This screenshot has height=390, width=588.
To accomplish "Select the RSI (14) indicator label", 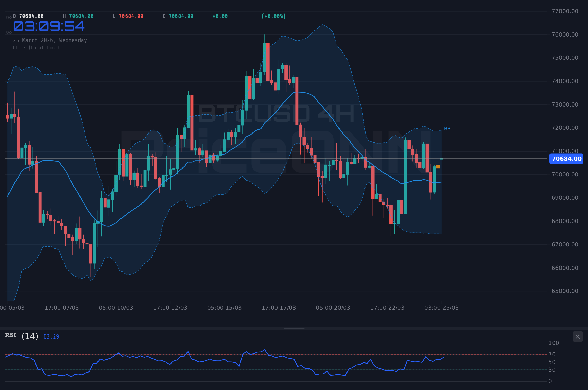I will coord(21,335).
